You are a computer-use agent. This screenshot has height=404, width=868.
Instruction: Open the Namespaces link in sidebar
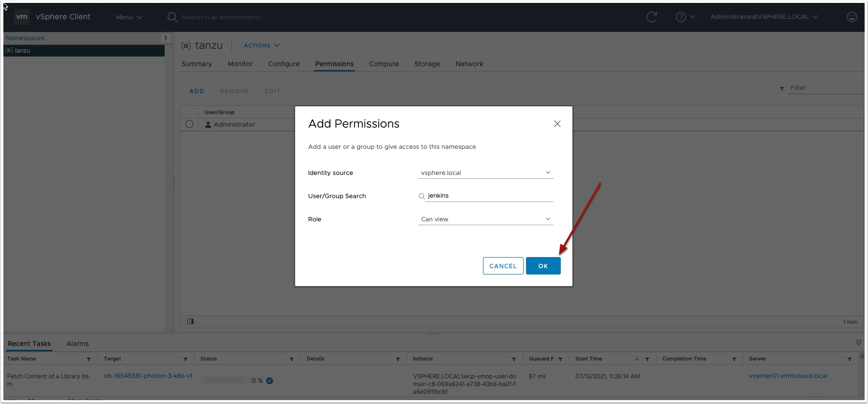tap(25, 38)
